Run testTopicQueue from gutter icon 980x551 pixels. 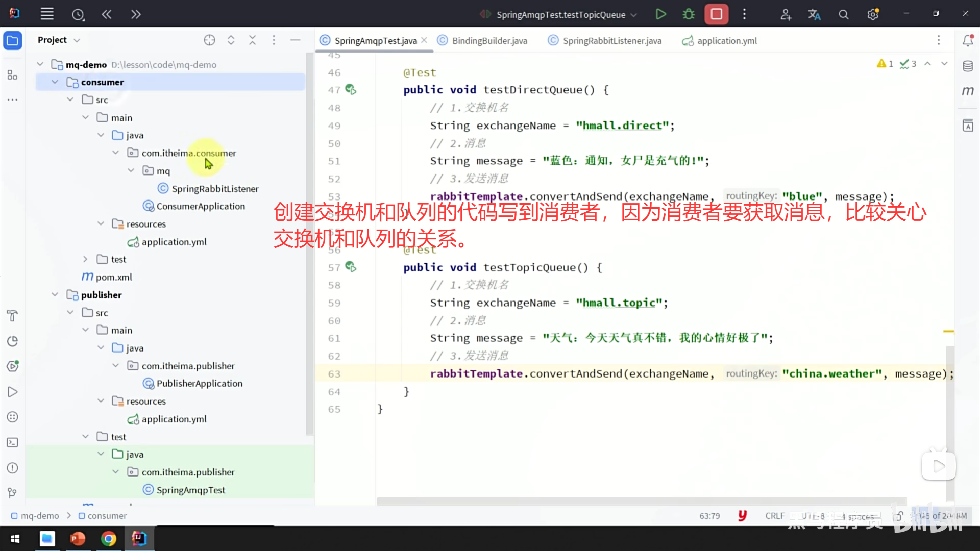coord(351,267)
